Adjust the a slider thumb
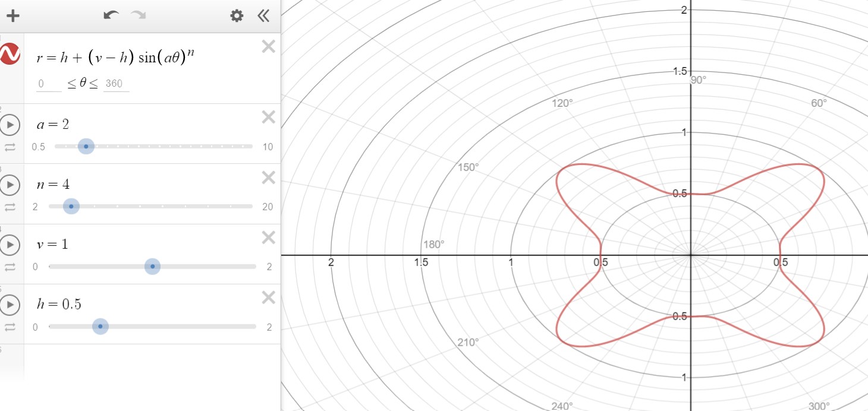The width and height of the screenshot is (868, 411). click(86, 146)
